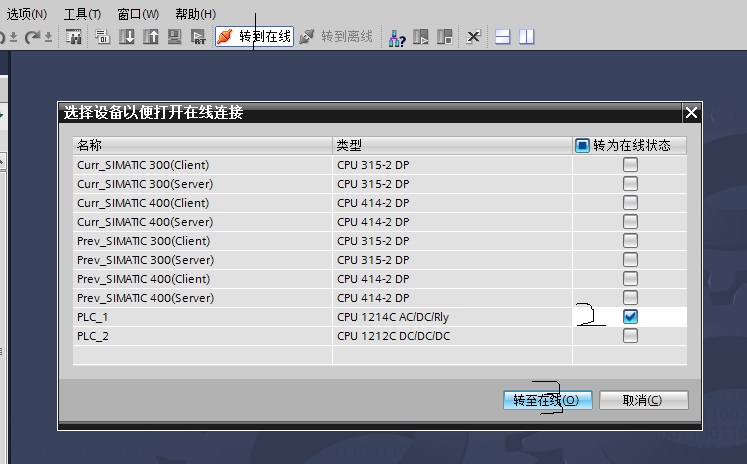Click the 类型 column header
The width and height of the screenshot is (747, 464).
coord(452,145)
